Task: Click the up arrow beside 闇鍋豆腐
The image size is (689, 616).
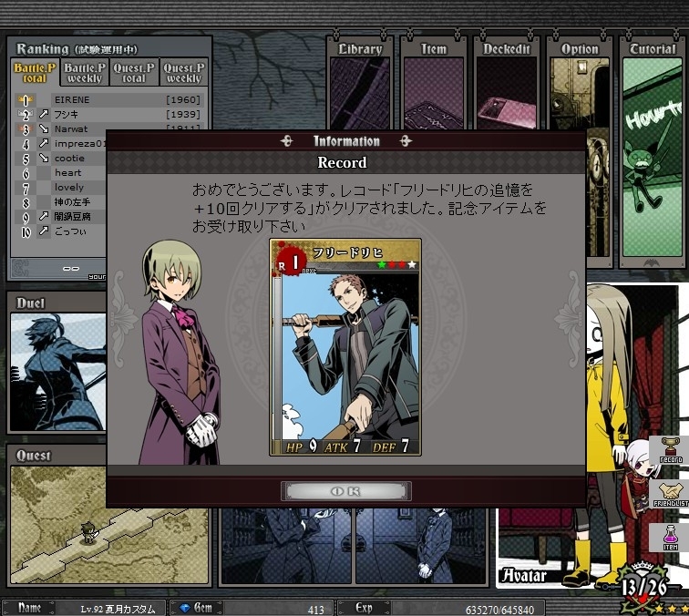Action: point(43,216)
